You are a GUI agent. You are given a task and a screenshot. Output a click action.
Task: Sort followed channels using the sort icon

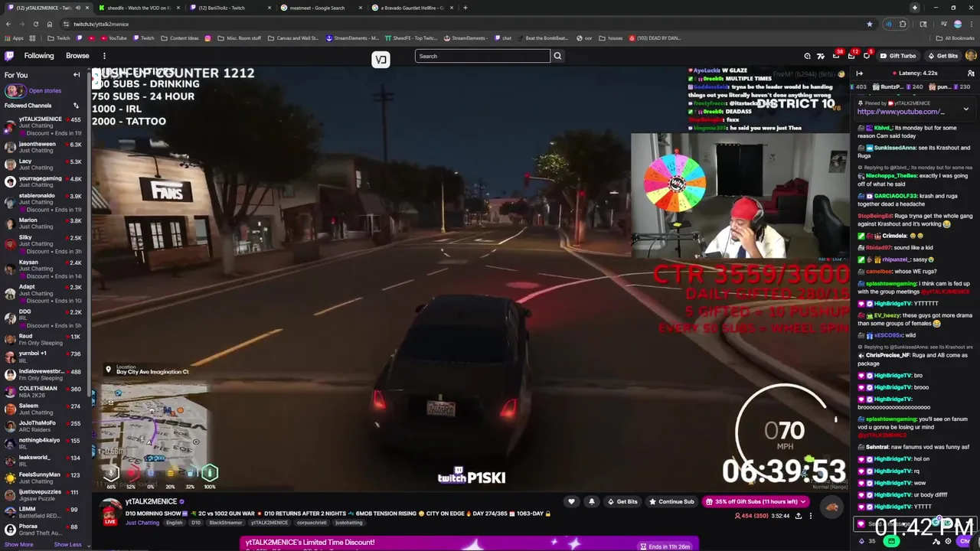[76, 106]
